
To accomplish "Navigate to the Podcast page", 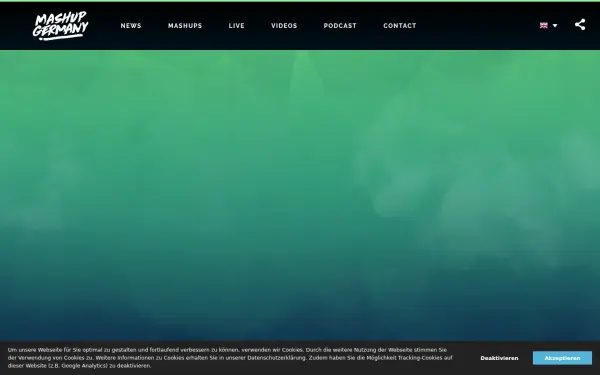I will tap(340, 26).
